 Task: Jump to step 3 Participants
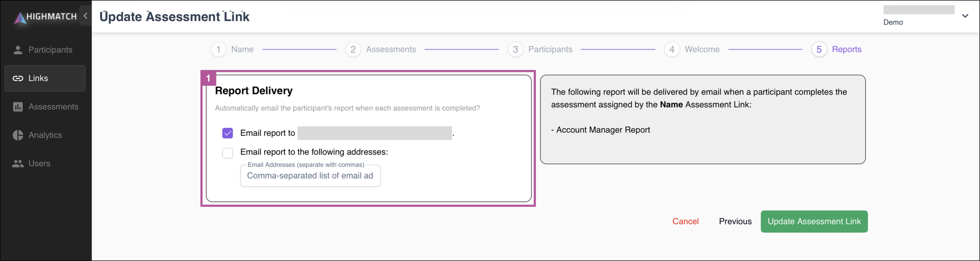(x=540, y=49)
